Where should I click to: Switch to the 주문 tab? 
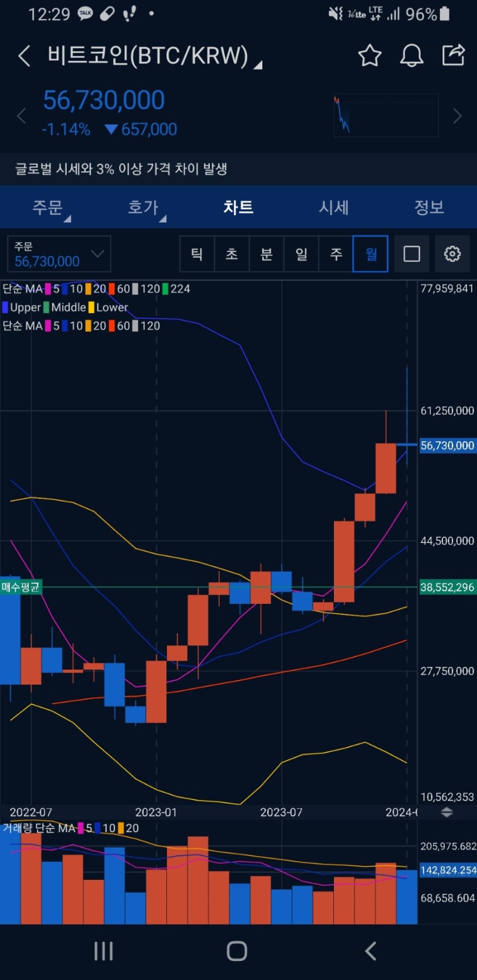48,207
